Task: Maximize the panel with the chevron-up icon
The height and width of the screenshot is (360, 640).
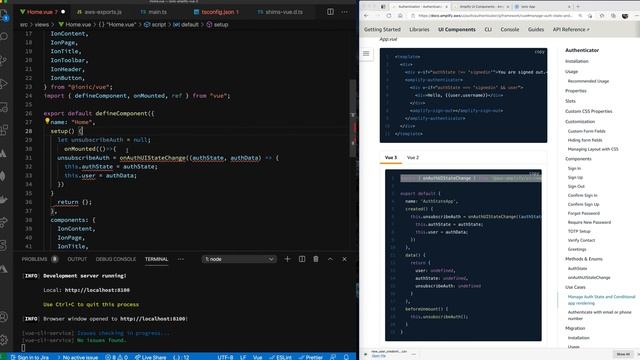Action: 330,259
